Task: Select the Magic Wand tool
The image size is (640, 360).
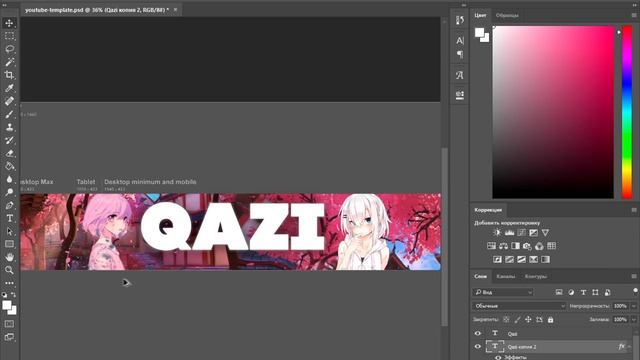Action: coord(9,62)
